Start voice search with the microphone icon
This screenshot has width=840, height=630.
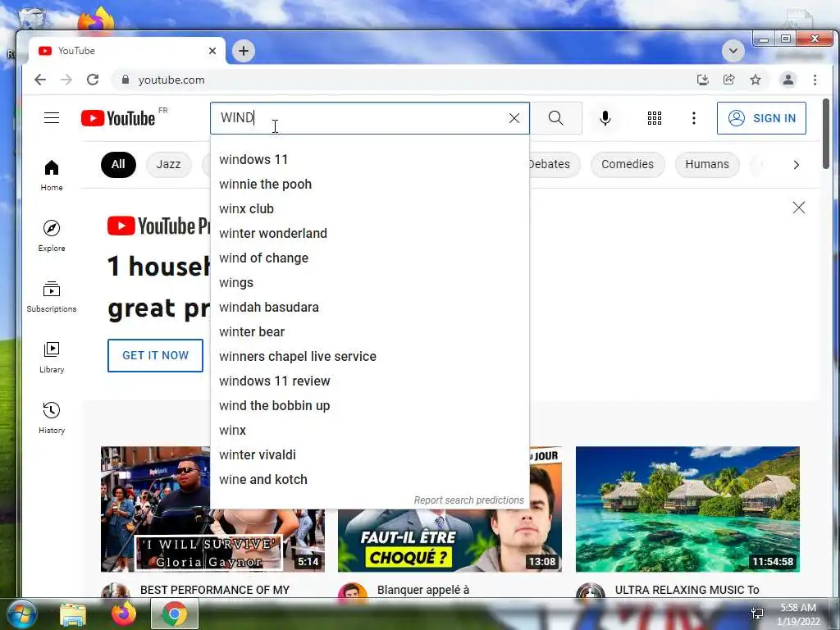tap(605, 118)
